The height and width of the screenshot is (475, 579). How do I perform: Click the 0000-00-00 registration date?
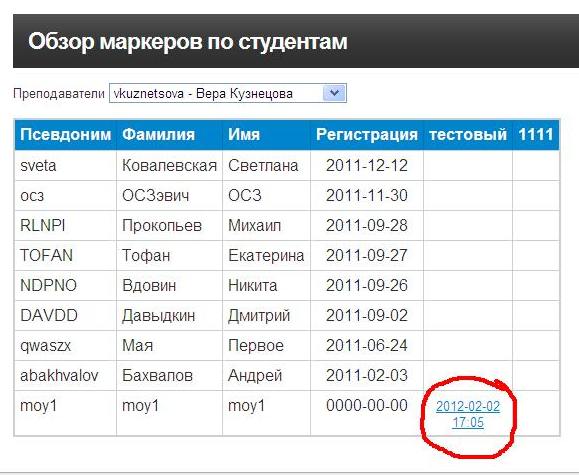click(367, 406)
